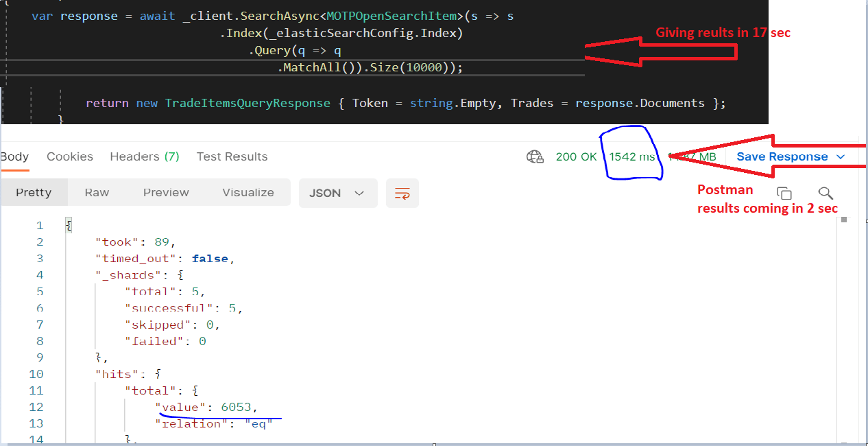Switch to Visualize view mode
Screen dimensions: 868x446
click(x=248, y=193)
